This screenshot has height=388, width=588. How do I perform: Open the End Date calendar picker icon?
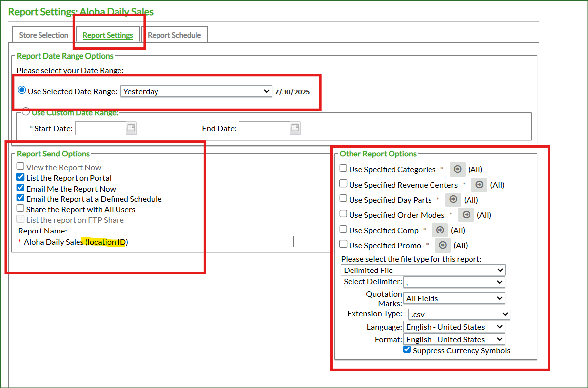(x=295, y=128)
